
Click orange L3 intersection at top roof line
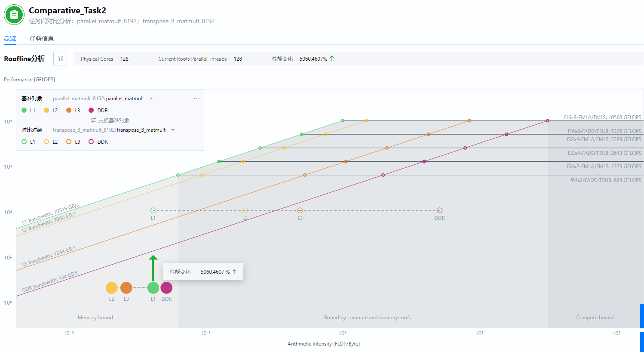tap(469, 120)
